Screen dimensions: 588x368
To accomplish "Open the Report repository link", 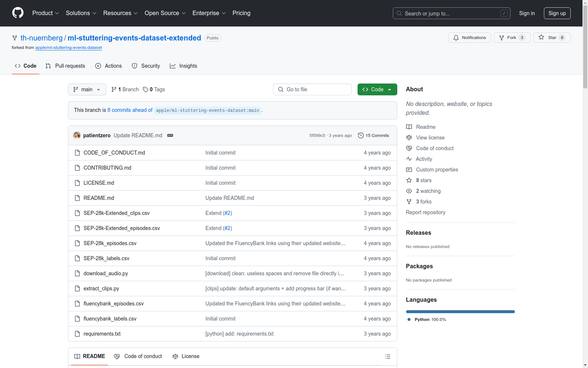I will (426, 212).
